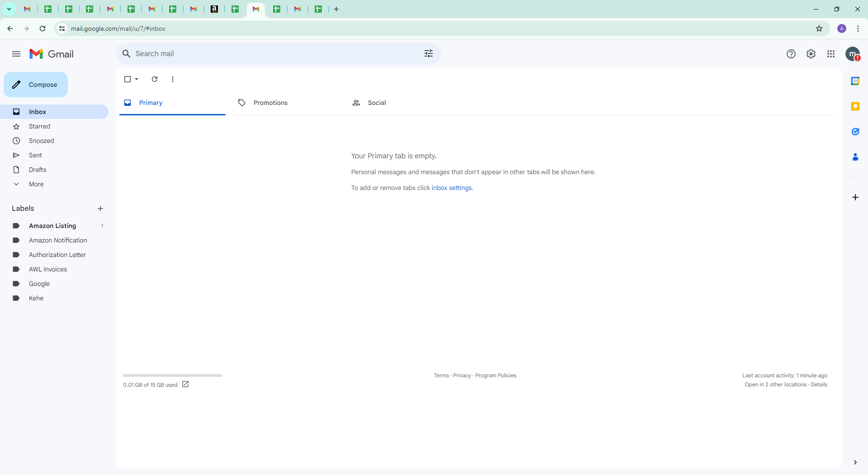Expand the select dropdown arrow
Screen dimensions: 868x475
point(137,79)
